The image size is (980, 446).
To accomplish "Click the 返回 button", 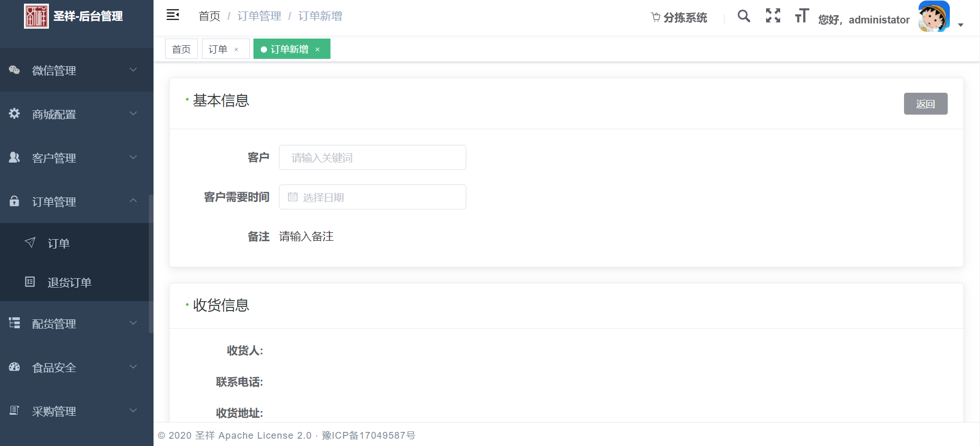I will pos(925,104).
